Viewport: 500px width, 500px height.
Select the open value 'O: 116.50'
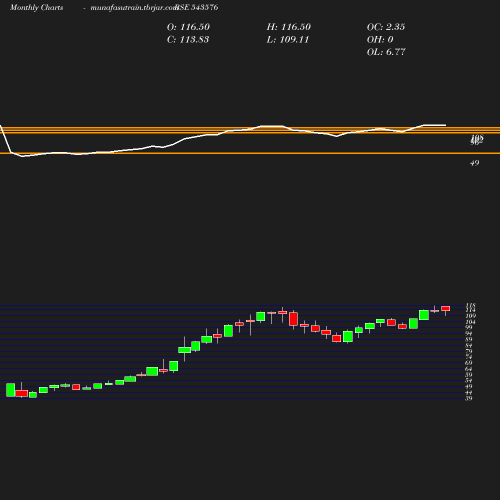tap(188, 27)
